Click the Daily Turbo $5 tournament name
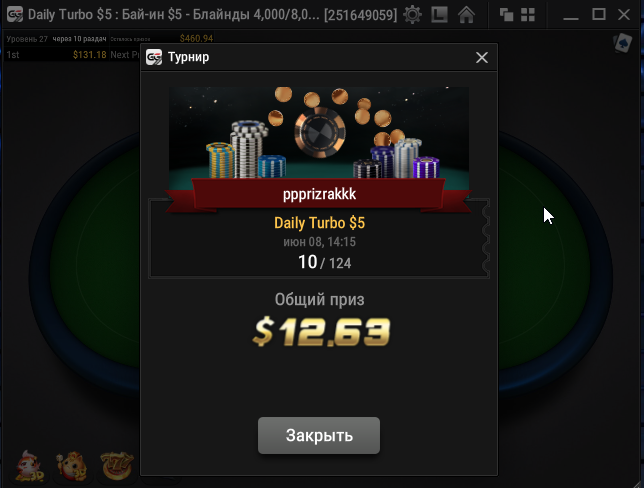The width and height of the screenshot is (644, 488). click(319, 223)
